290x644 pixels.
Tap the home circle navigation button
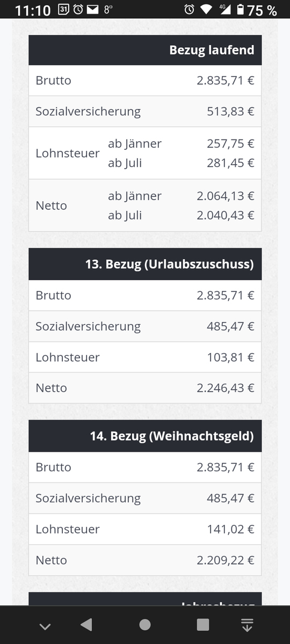click(145, 625)
